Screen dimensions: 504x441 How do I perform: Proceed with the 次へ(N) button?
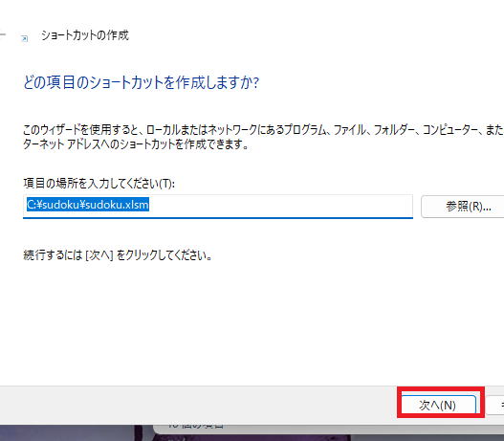click(x=438, y=405)
